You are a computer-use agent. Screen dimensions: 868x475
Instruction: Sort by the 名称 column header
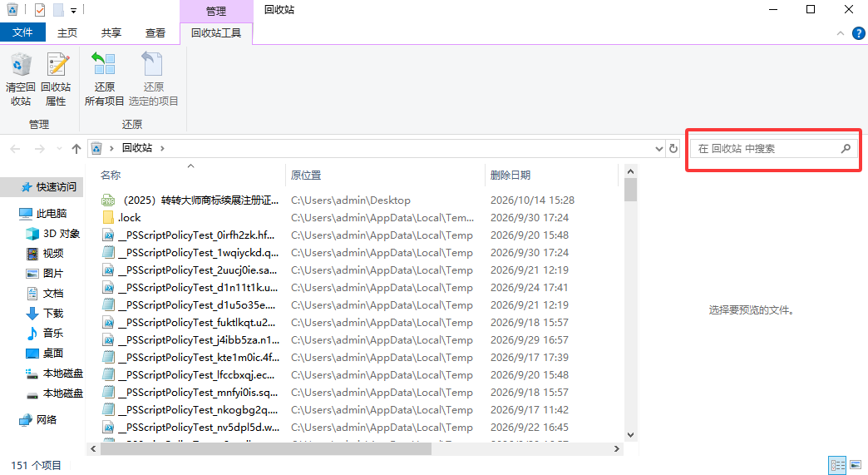point(110,175)
